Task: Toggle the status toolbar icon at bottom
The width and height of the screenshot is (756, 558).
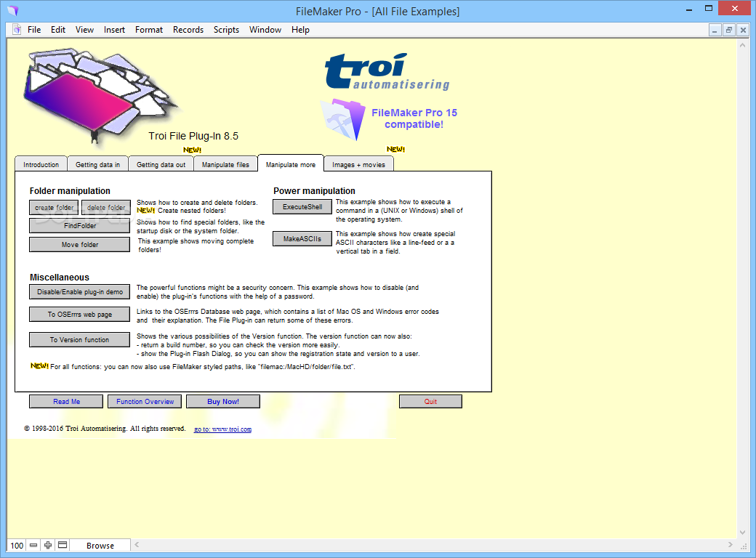Action: click(63, 545)
